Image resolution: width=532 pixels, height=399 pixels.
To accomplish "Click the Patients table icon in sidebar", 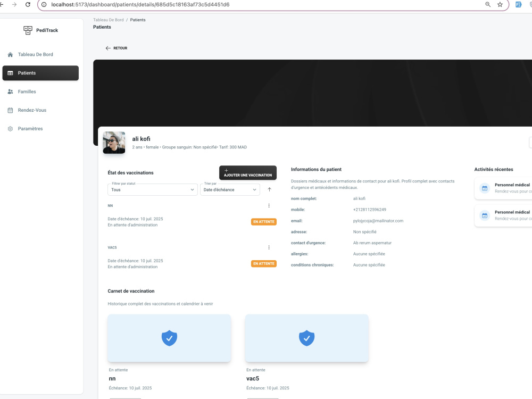I will (10, 73).
